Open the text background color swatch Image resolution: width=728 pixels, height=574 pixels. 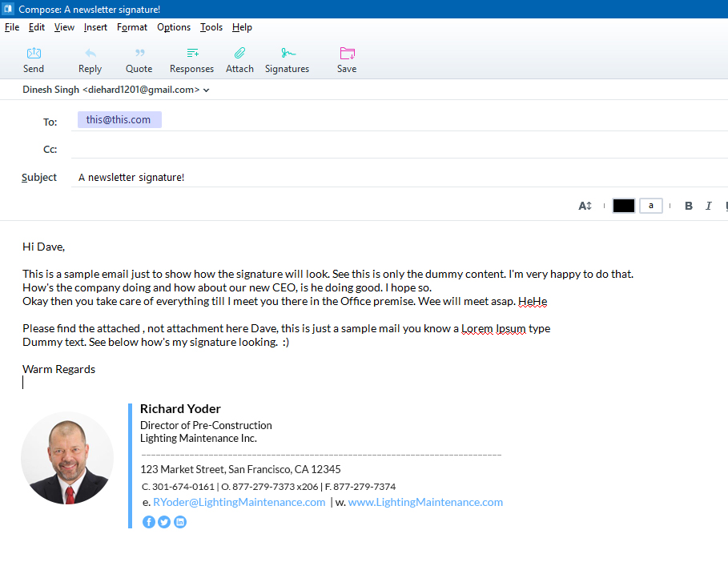coord(651,206)
